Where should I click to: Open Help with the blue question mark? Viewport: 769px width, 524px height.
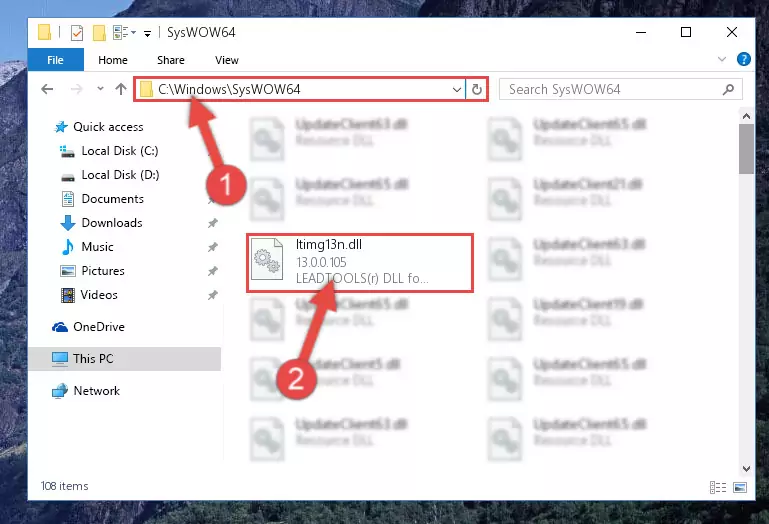[743, 59]
